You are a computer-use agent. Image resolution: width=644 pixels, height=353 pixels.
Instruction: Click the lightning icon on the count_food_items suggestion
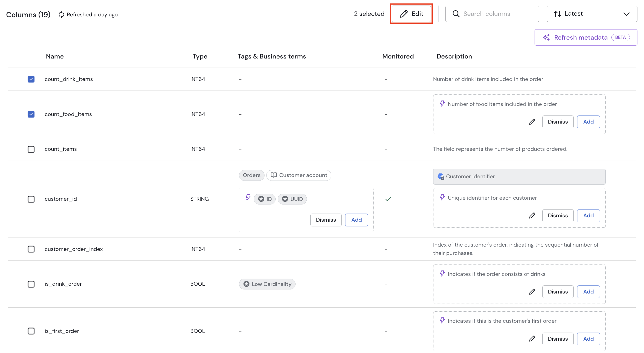click(442, 104)
